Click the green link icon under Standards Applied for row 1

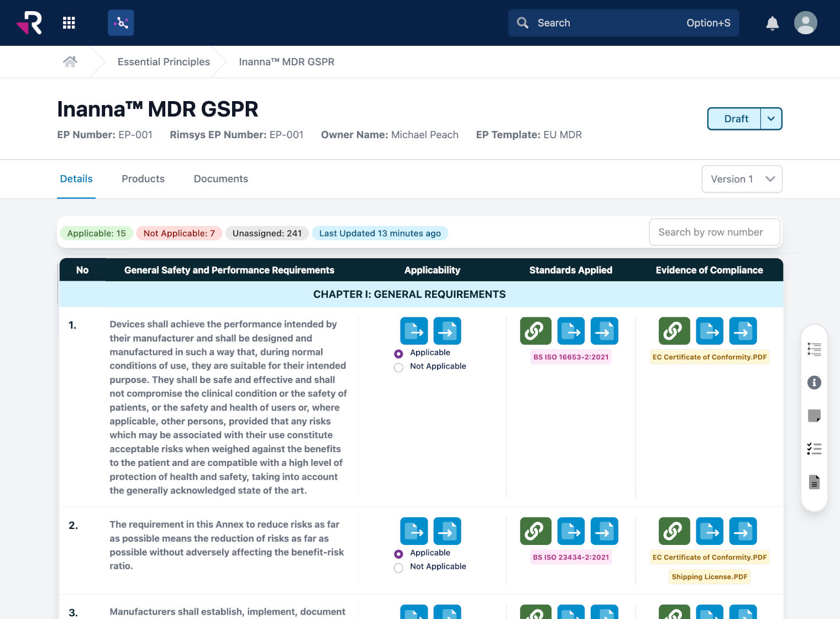(535, 331)
